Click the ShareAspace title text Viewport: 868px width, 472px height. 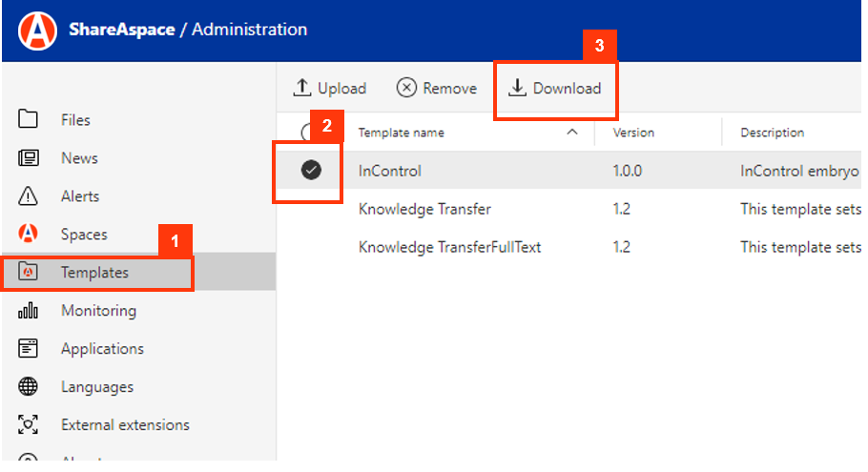(122, 30)
